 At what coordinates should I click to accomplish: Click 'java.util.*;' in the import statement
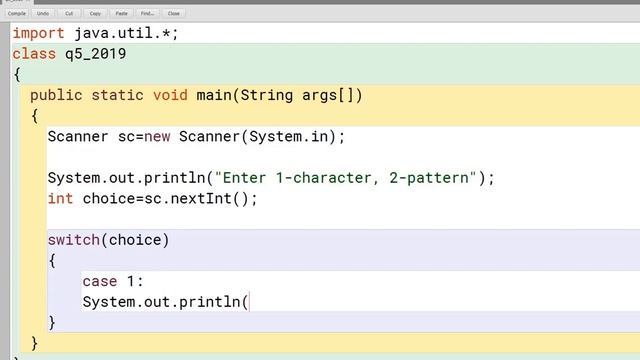(x=127, y=33)
